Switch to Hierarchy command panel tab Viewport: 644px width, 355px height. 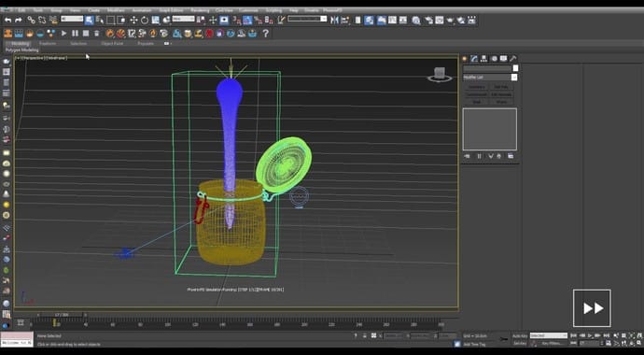[x=483, y=58]
